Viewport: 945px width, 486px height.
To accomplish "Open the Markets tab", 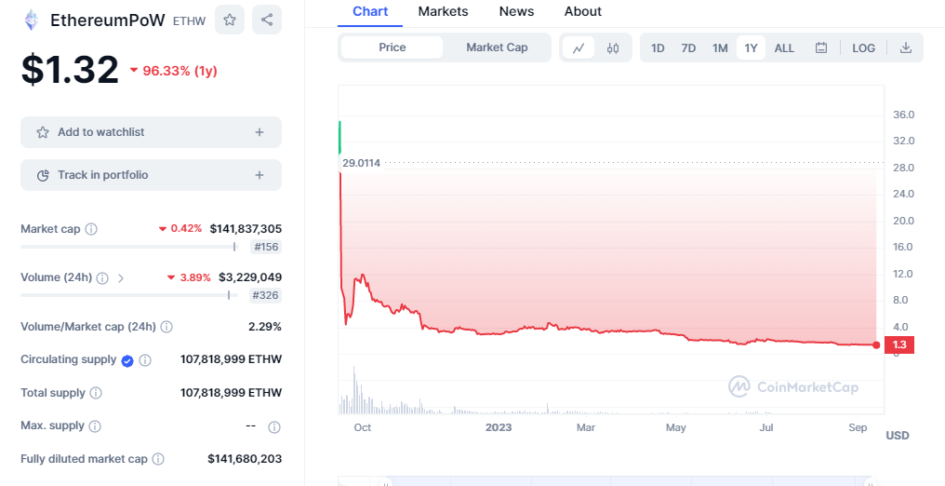I will 443,11.
